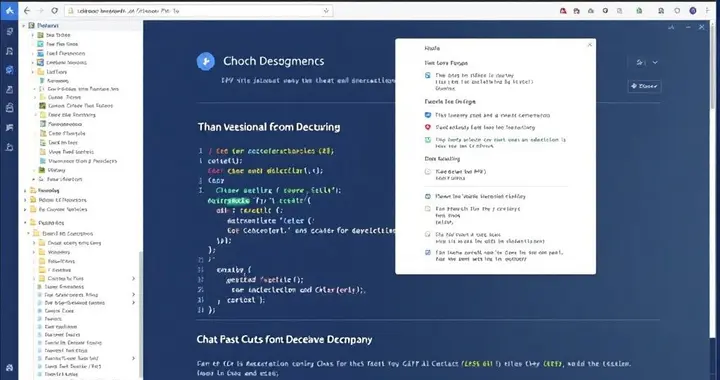Go back with the browser back arrow
720x380 pixels.
click(x=27, y=11)
